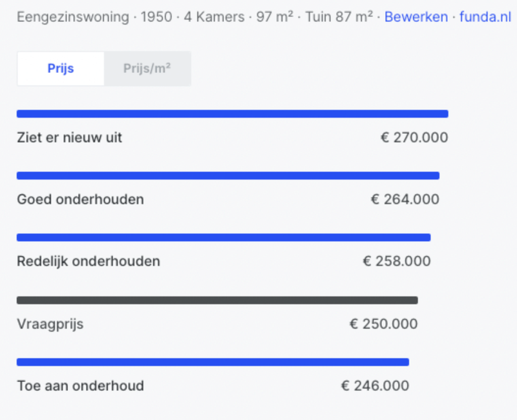
Task: Click the dark gray Vraagprijs bar
Action: pyautogui.click(x=217, y=300)
